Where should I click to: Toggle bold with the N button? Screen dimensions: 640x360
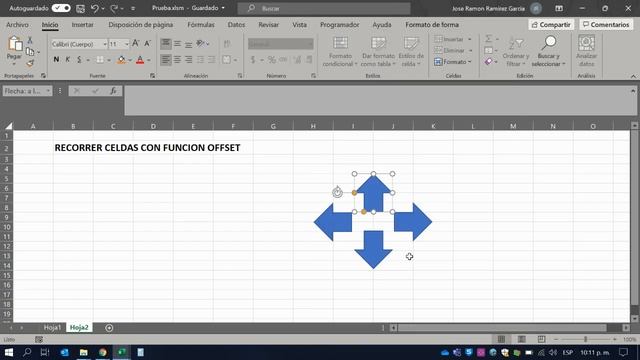(x=56, y=60)
